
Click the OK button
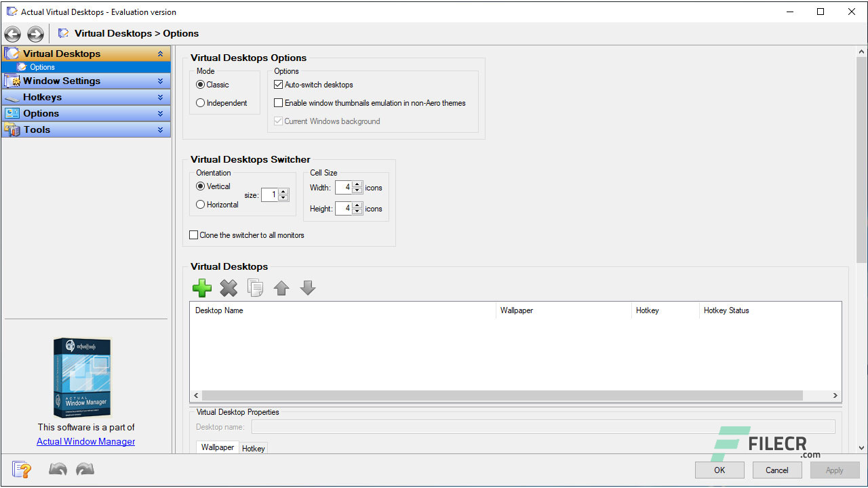point(719,470)
